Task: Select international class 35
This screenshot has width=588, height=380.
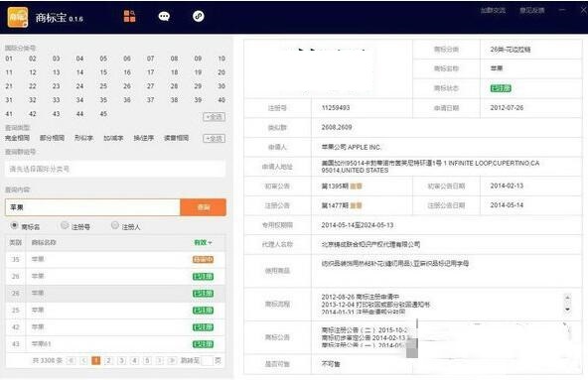Action: click(x=103, y=100)
